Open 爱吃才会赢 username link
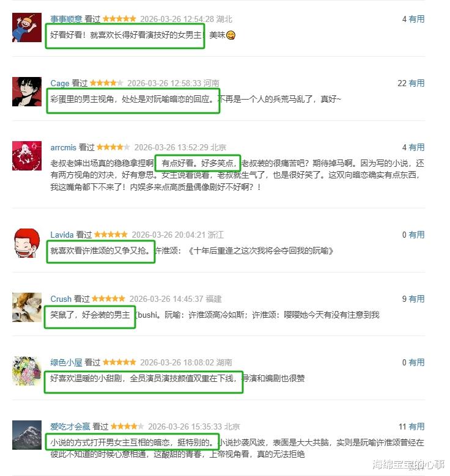The height and width of the screenshot is (476, 450). tap(70, 427)
